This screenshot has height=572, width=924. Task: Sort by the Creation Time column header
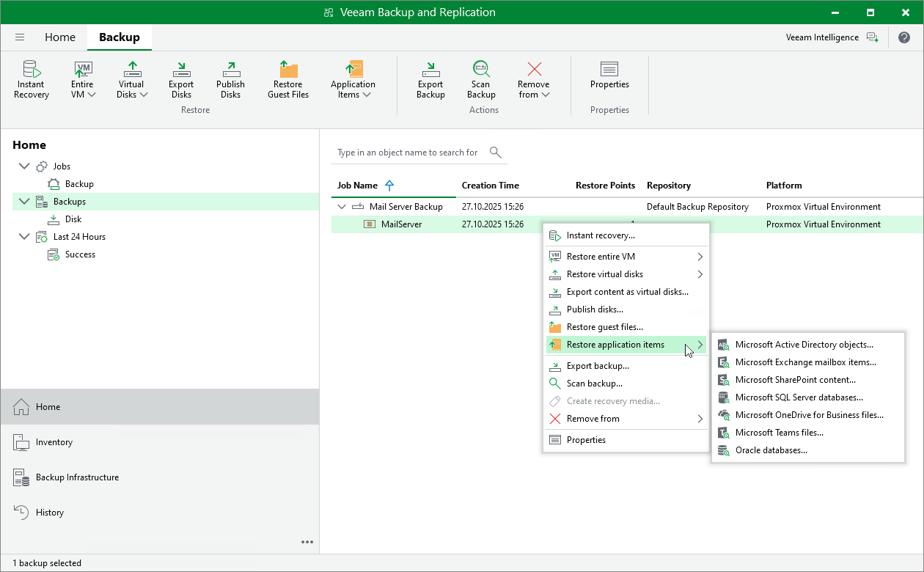coord(490,186)
